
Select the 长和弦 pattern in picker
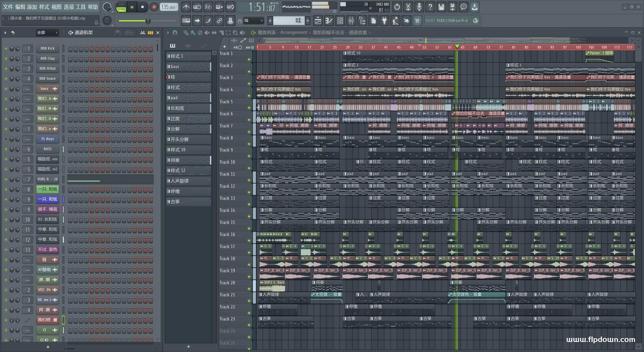189,108
